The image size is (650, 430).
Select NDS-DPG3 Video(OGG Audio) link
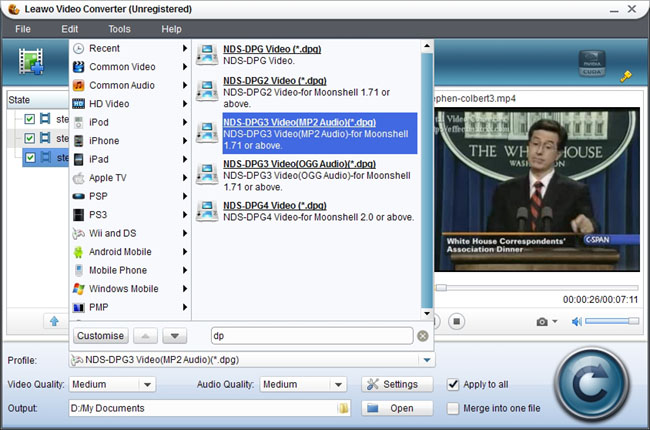click(x=299, y=164)
